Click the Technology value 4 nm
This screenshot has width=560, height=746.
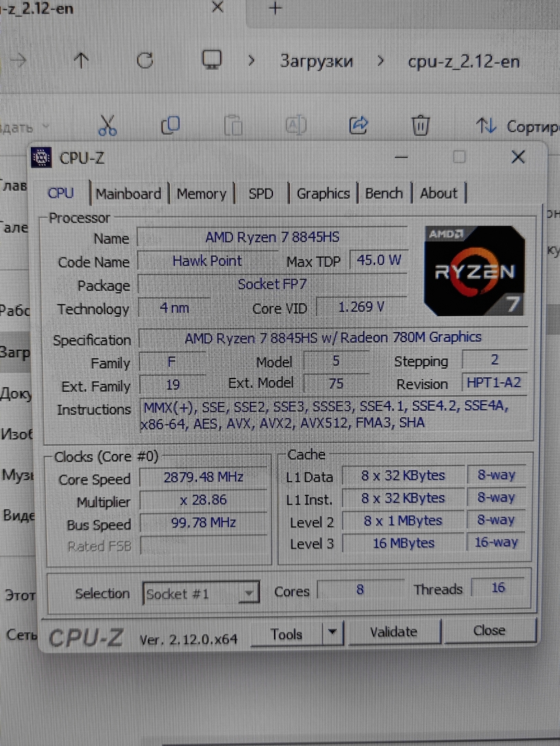pos(174,307)
